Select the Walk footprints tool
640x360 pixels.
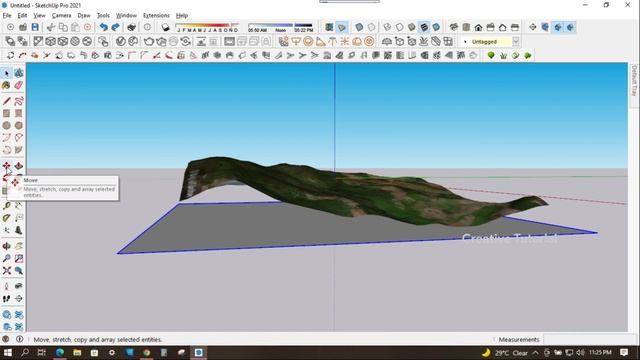[x=7, y=299]
